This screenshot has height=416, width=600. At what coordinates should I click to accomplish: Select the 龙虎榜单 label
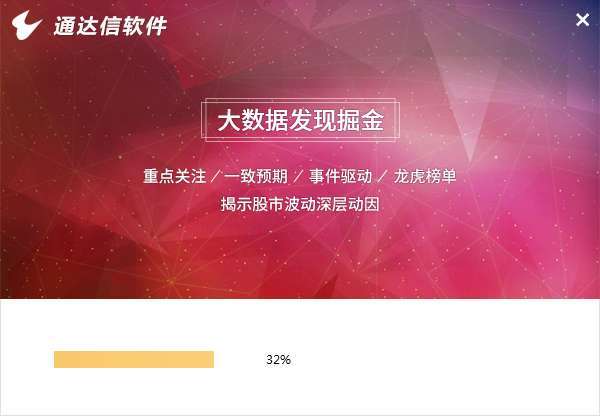pos(425,177)
